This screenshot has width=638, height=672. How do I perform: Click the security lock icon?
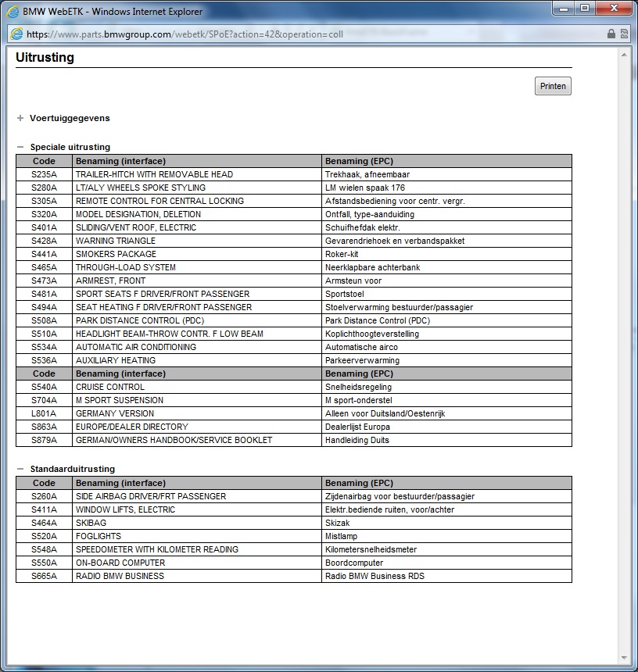611,34
